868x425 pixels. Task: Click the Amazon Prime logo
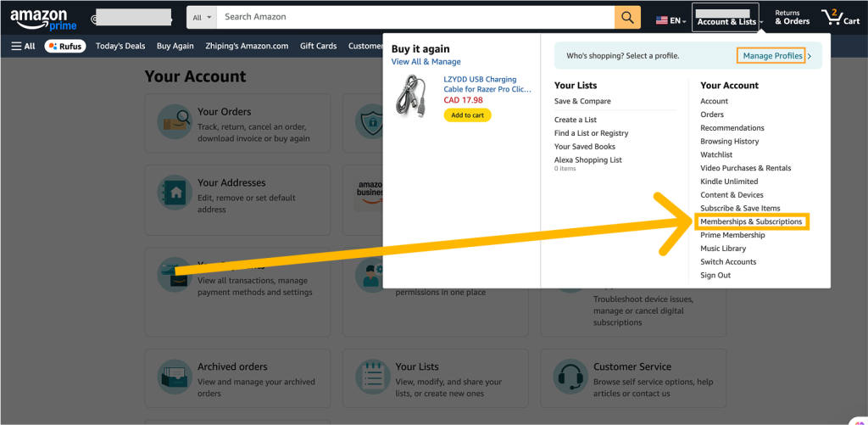[x=43, y=19]
